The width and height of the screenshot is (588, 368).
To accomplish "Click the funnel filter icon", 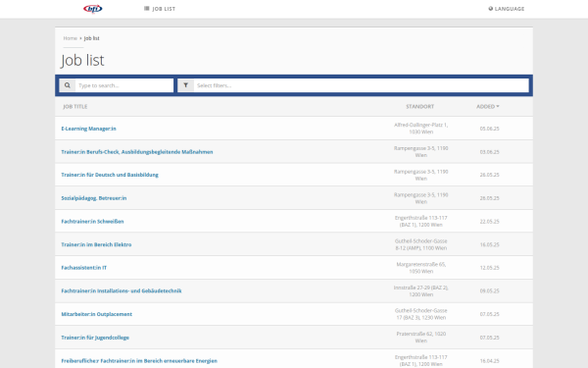I will click(x=185, y=85).
